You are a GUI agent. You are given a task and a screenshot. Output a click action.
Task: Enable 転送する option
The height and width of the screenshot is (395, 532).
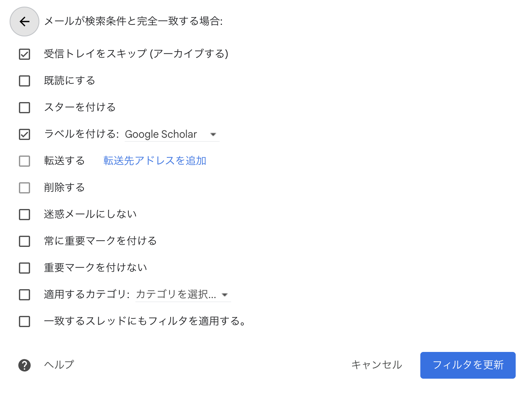[24, 161]
